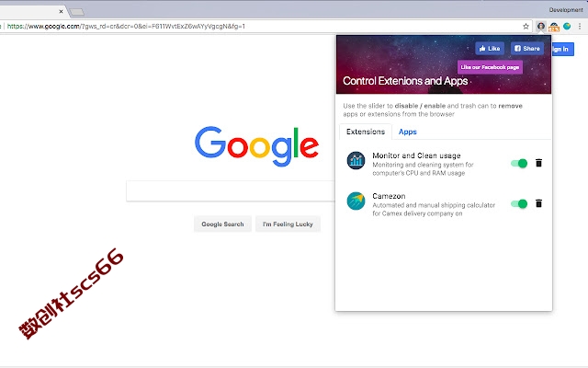
Task: Select the Monitor and Clean usage title
Action: [x=416, y=155]
